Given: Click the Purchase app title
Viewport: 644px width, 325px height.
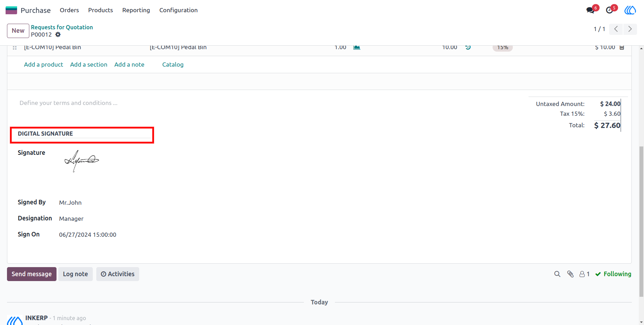Looking at the screenshot, I should coord(36,10).
